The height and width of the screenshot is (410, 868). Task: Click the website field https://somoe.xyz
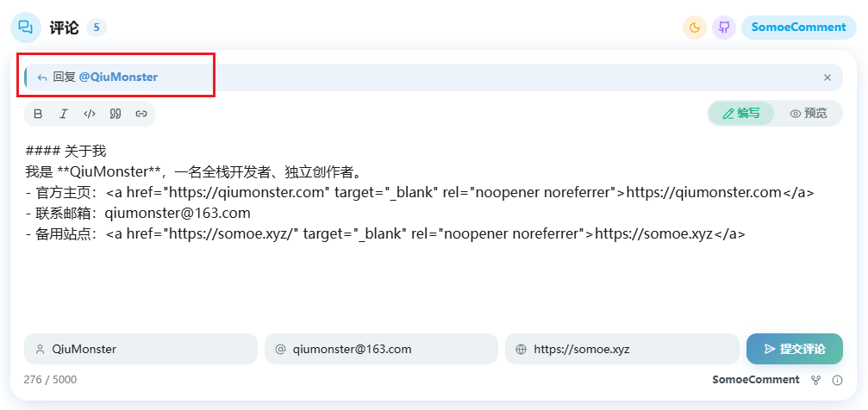(x=622, y=349)
